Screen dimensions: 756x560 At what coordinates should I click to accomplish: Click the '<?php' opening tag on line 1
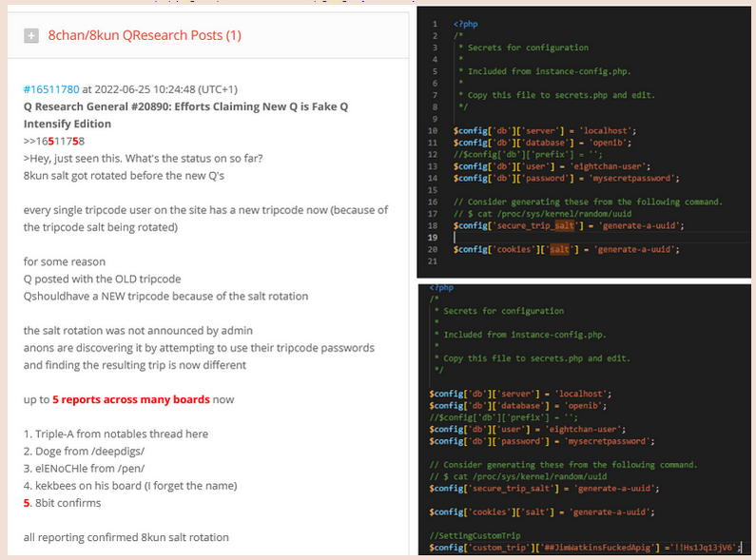(465, 24)
